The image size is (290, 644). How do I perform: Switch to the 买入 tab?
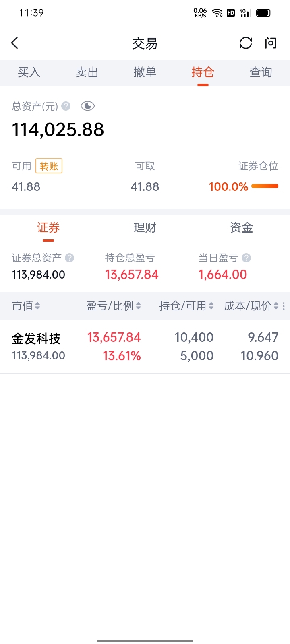click(x=29, y=72)
